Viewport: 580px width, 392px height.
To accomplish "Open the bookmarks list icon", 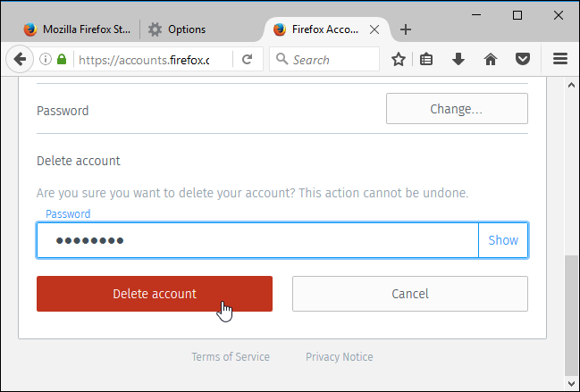I will click(x=427, y=60).
